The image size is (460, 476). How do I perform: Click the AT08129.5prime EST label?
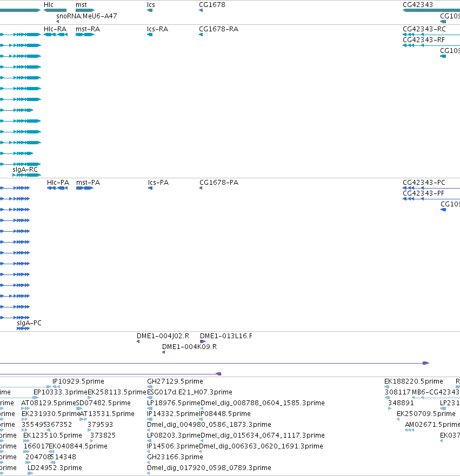[x=48, y=403]
